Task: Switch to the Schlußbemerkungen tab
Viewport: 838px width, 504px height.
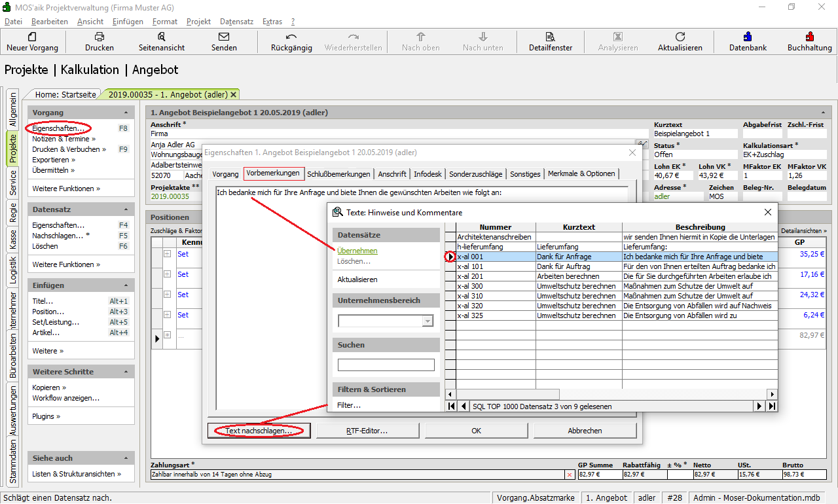Action: click(x=340, y=174)
